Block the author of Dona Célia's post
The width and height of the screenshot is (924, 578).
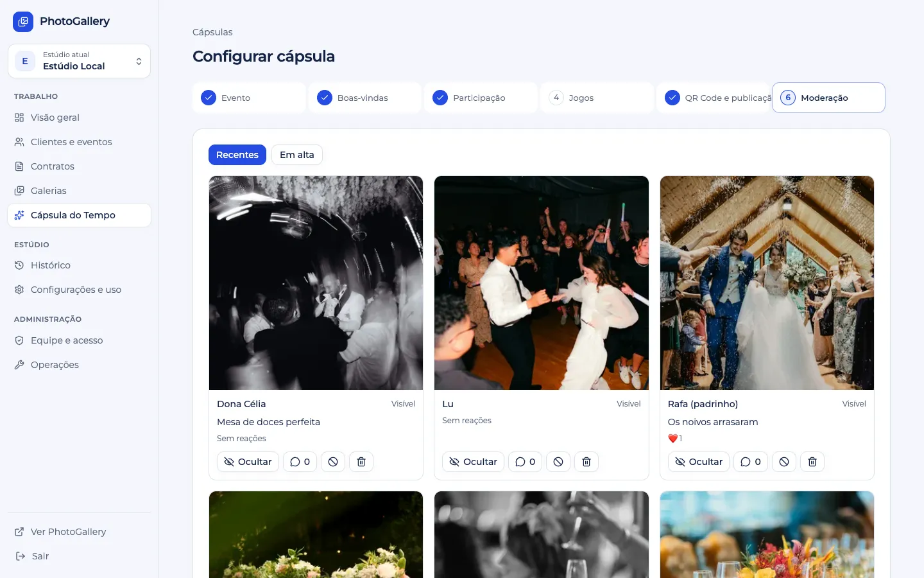click(333, 462)
